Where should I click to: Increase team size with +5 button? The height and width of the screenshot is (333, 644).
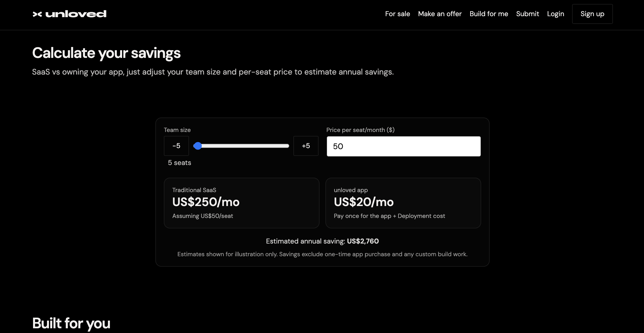(306, 146)
